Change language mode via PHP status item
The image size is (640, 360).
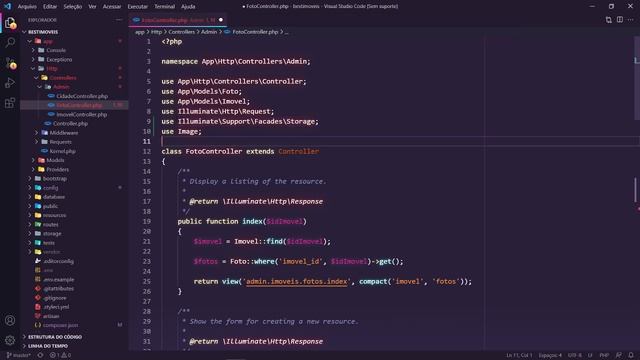point(604,355)
